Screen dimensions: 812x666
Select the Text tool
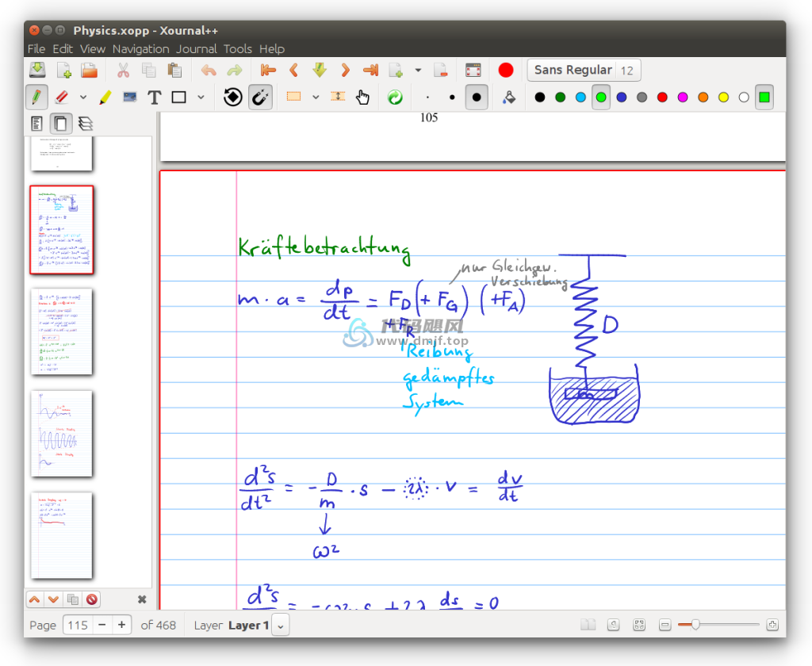pos(155,98)
